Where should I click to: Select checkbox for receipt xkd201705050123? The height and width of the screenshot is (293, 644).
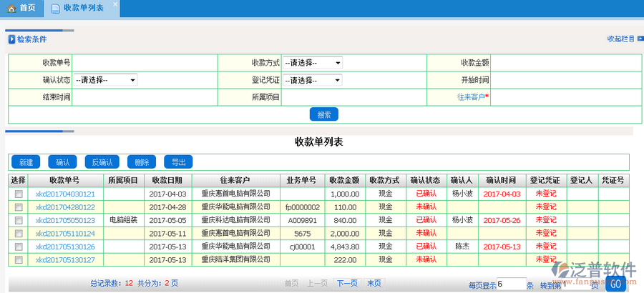click(19, 220)
